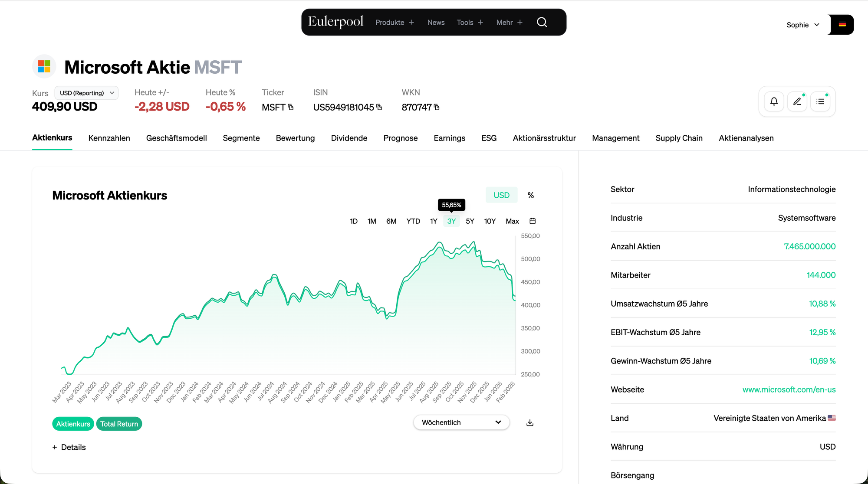The width and height of the screenshot is (868, 484).
Task: Expand the Details section
Action: 69,447
